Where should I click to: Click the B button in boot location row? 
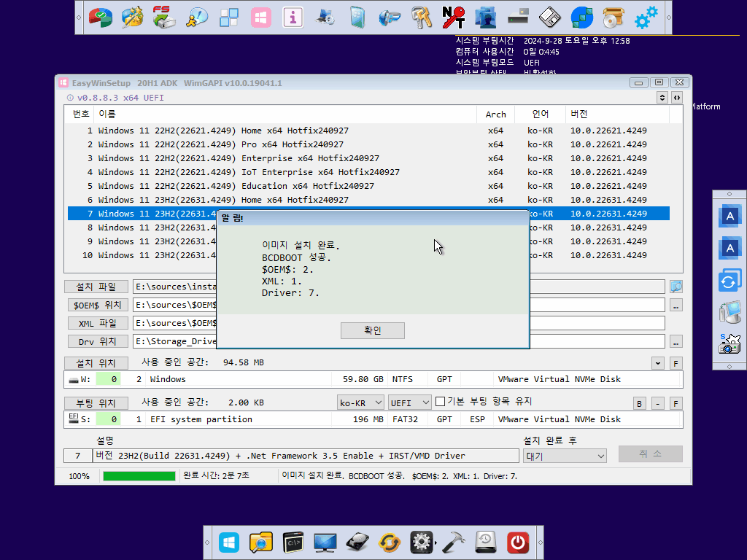[x=639, y=404]
